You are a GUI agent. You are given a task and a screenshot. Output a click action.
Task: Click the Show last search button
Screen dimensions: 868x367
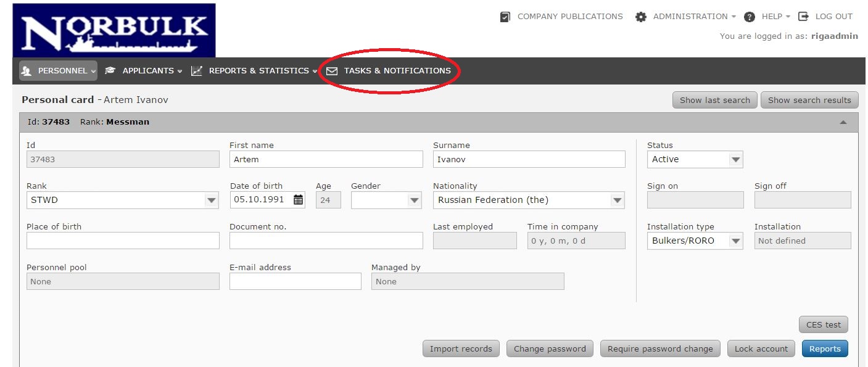click(x=714, y=100)
